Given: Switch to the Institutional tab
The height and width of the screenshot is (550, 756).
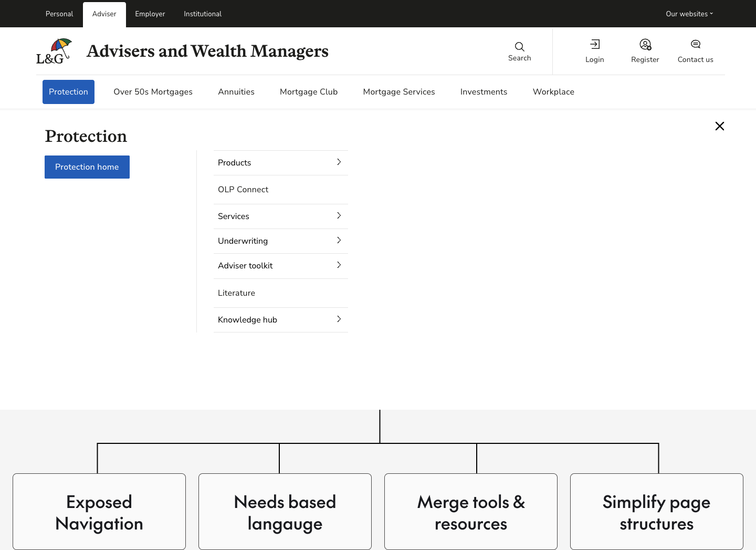Looking at the screenshot, I should (x=203, y=14).
